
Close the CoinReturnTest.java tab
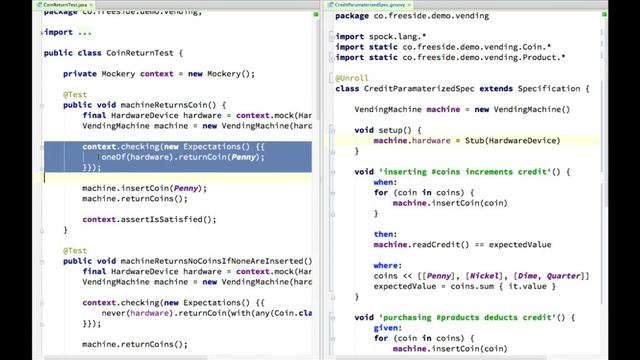click(x=91, y=5)
